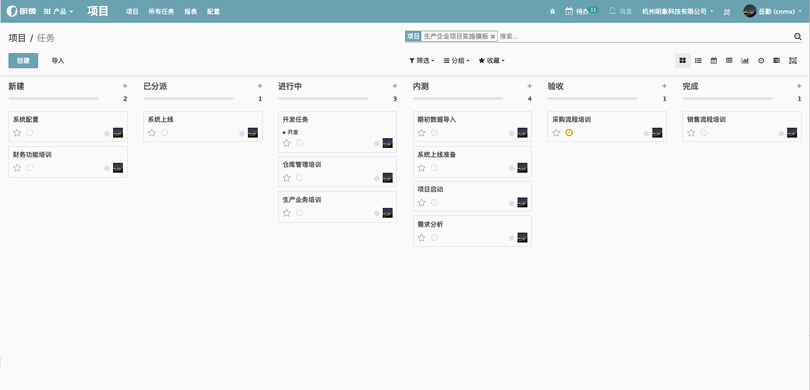Image resolution: width=810 pixels, height=390 pixels.
Task: Click the debug tools icon beside company name
Action: [727, 11]
